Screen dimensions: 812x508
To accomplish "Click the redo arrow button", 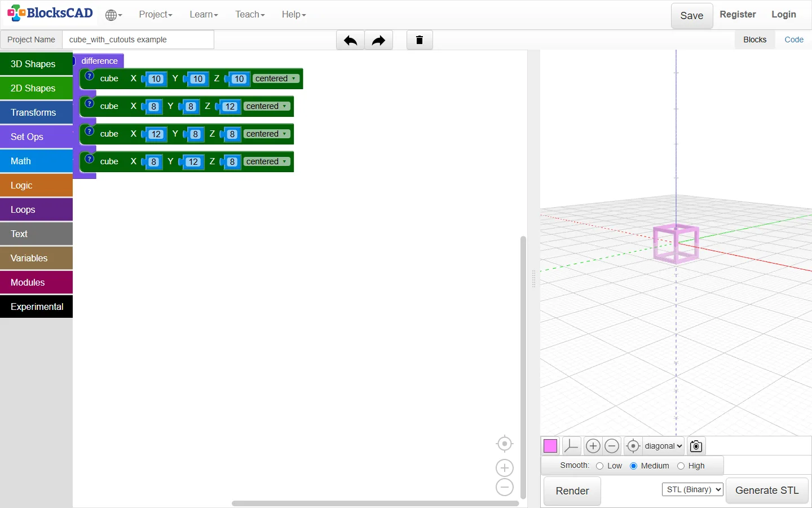I will tap(379, 40).
